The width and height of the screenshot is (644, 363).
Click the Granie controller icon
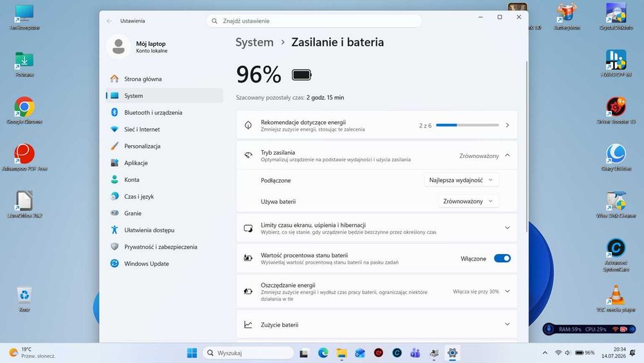(115, 213)
